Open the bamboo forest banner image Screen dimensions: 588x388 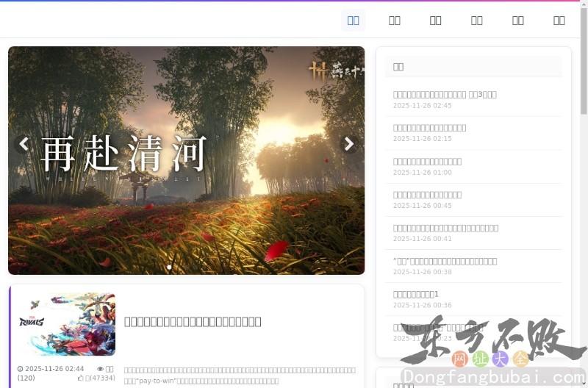(x=187, y=160)
